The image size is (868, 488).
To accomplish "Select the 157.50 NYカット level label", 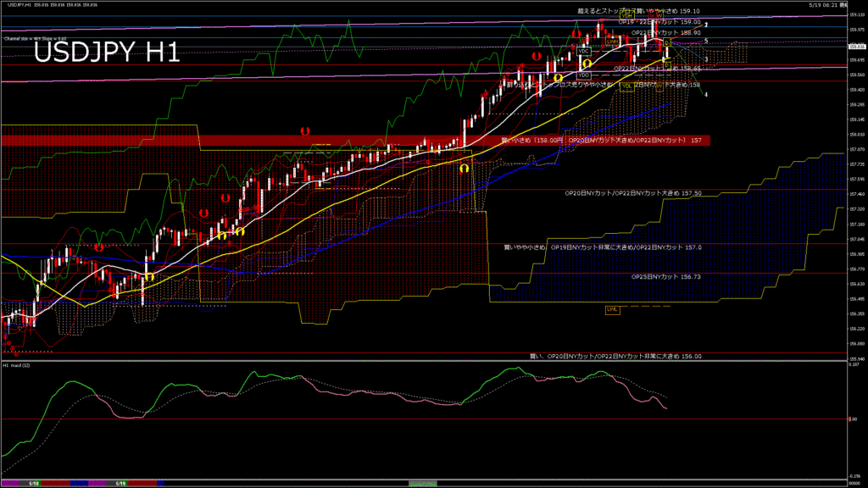I will pyautogui.click(x=633, y=194).
